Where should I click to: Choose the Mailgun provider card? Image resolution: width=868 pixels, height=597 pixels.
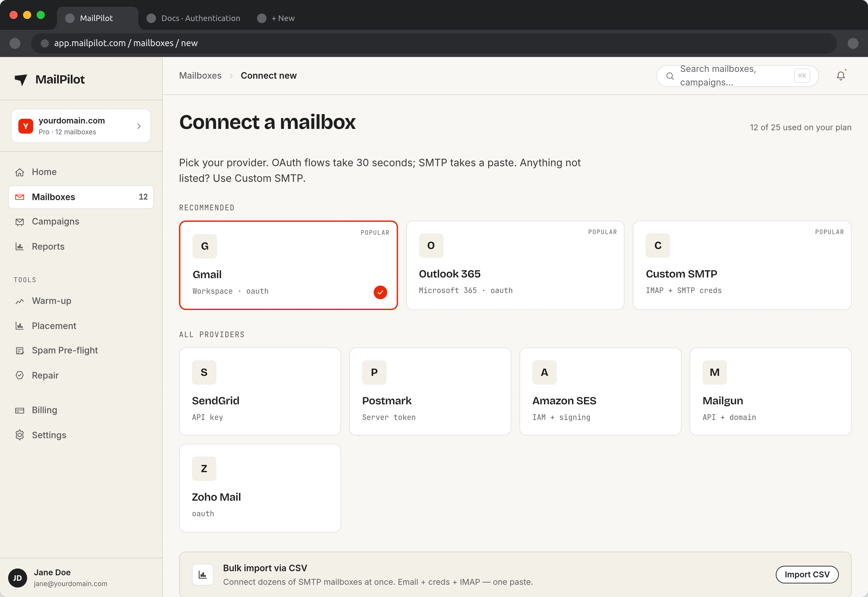coord(770,391)
